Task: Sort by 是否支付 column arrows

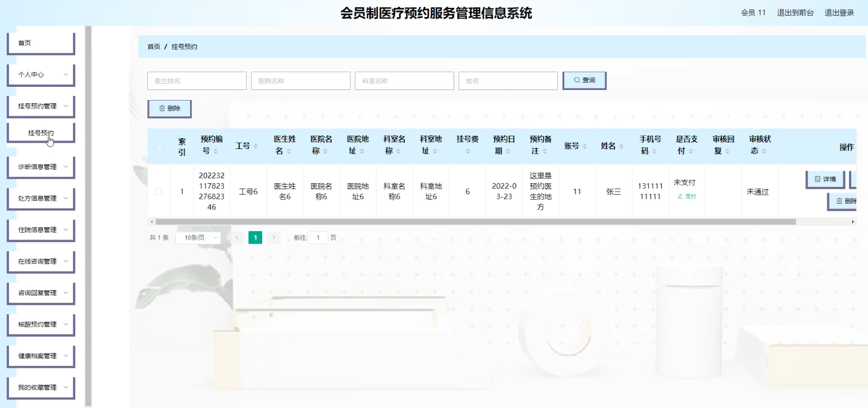Action: click(691, 151)
